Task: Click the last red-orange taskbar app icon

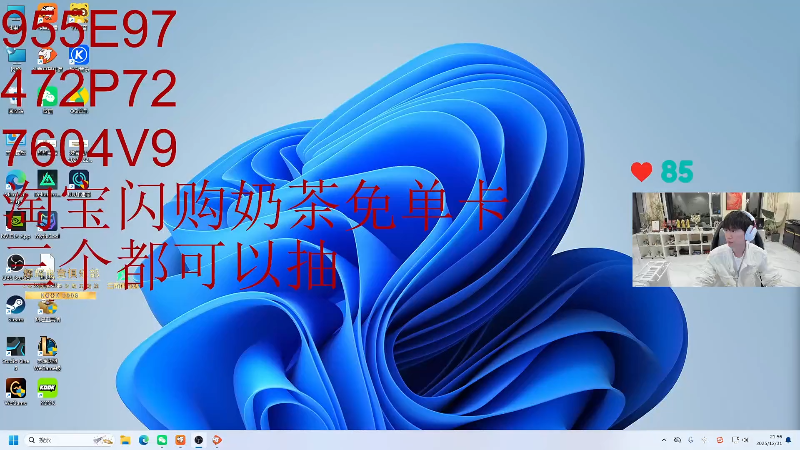Action: tap(217, 440)
